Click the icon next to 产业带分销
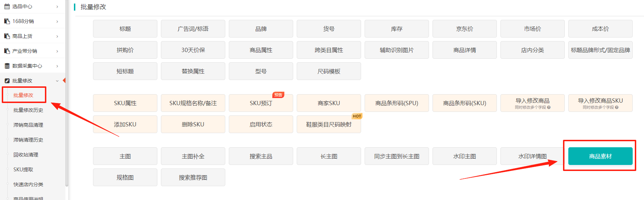Viewport: 644px width, 200px height. [x=7, y=51]
